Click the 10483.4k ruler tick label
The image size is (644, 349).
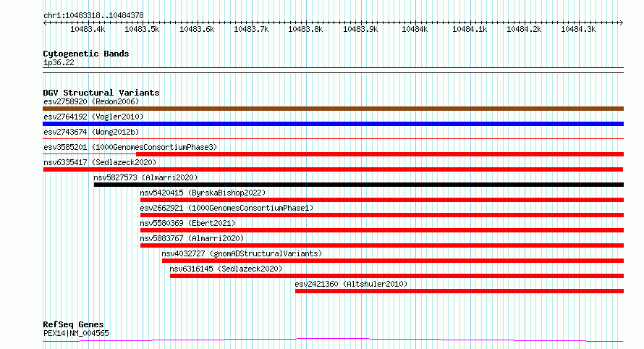point(88,29)
